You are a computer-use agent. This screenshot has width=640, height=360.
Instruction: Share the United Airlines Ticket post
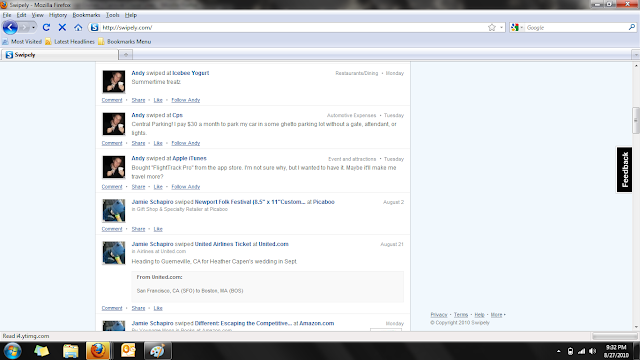pos(138,308)
